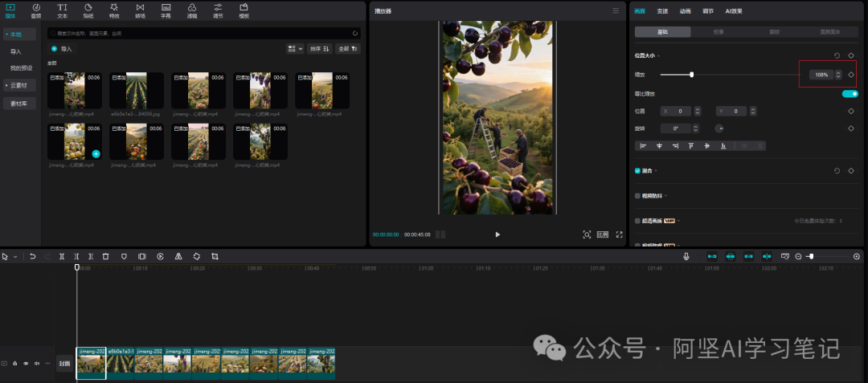Uncheck the 混合 blend checkbox

pyautogui.click(x=637, y=171)
